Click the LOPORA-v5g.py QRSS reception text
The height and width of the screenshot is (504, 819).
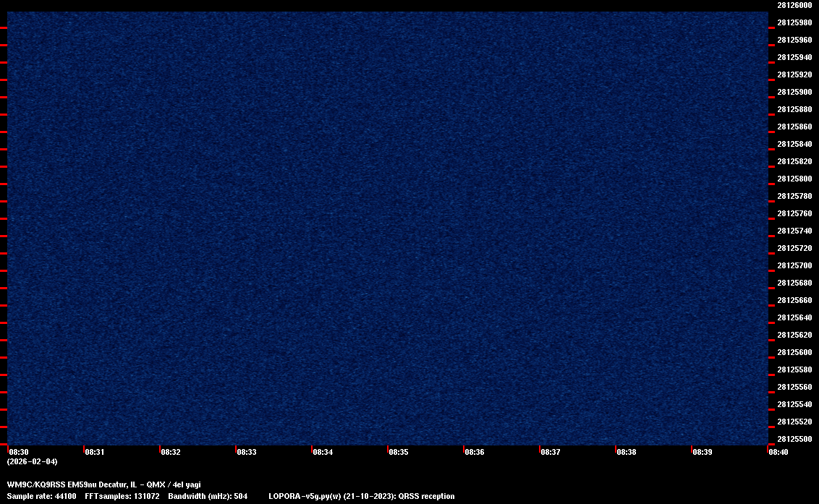[361, 496]
